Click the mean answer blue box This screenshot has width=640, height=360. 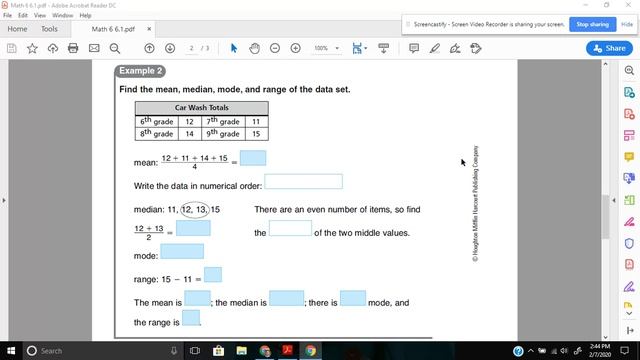point(253,158)
